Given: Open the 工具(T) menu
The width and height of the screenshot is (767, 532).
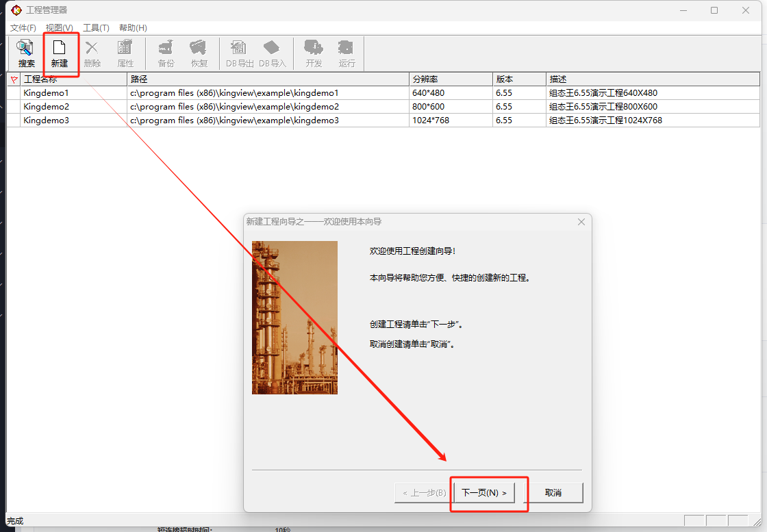Looking at the screenshot, I should [x=96, y=28].
